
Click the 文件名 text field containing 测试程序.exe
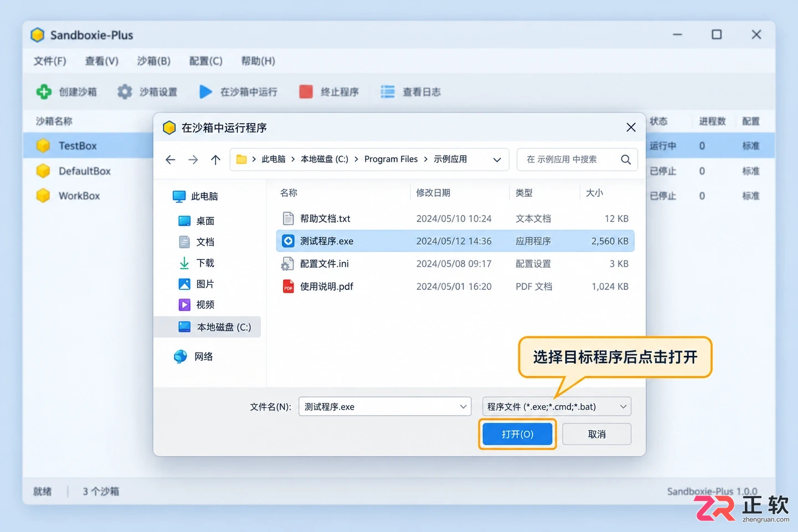tap(385, 407)
